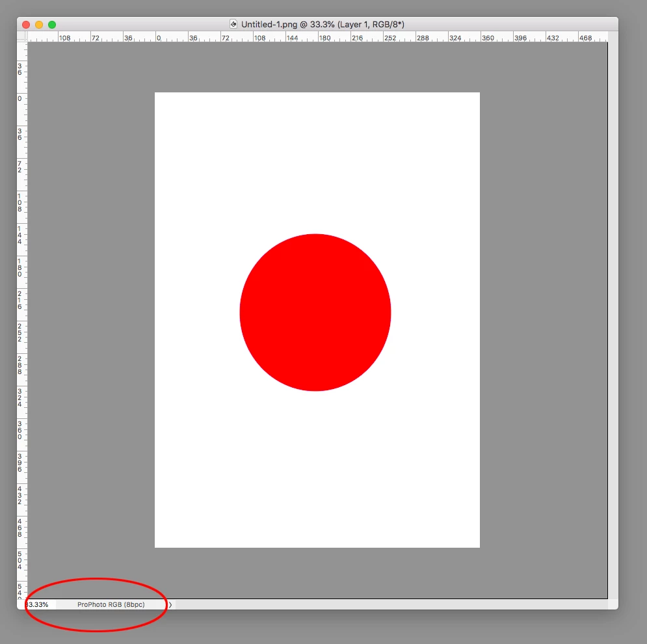This screenshot has width=647, height=644.
Task: Click the document proxy icon beside Untitled-1.png
Action: point(233,24)
